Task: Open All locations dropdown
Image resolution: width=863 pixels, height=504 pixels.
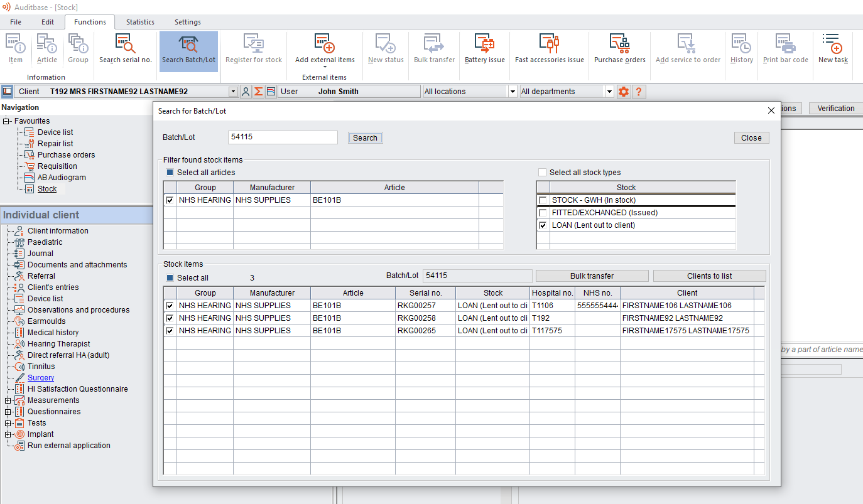Action: [x=513, y=92]
